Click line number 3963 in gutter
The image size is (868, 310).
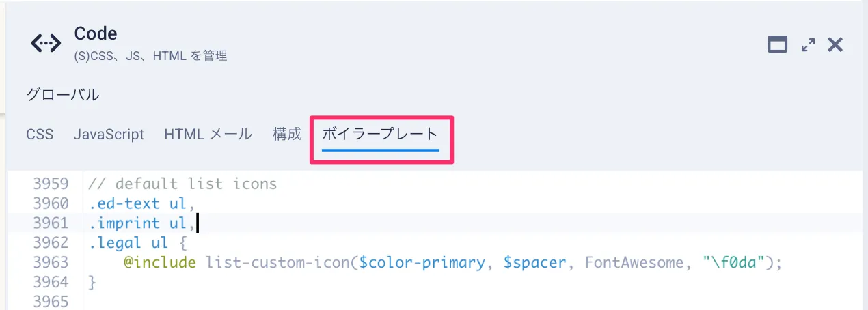pyautogui.click(x=51, y=262)
